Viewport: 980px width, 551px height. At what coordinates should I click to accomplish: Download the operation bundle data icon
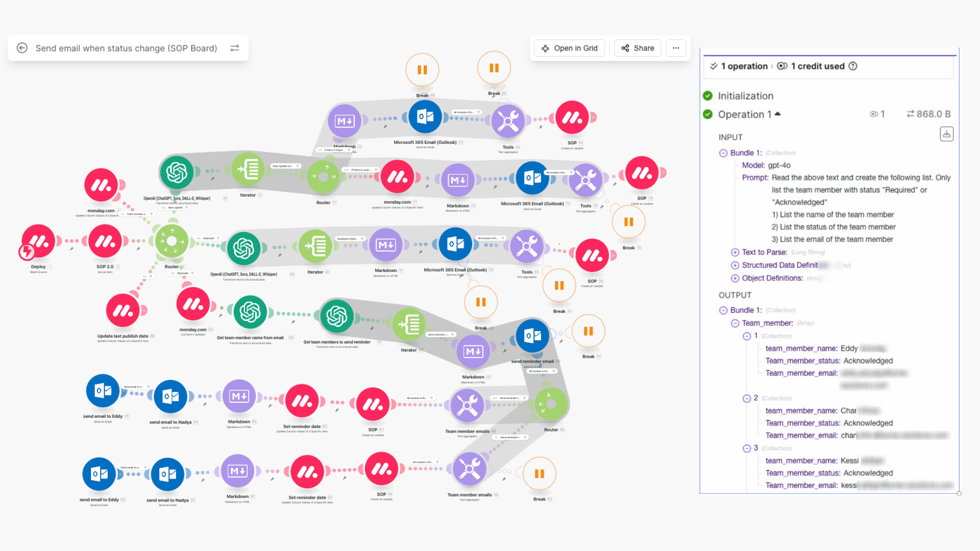(x=947, y=134)
